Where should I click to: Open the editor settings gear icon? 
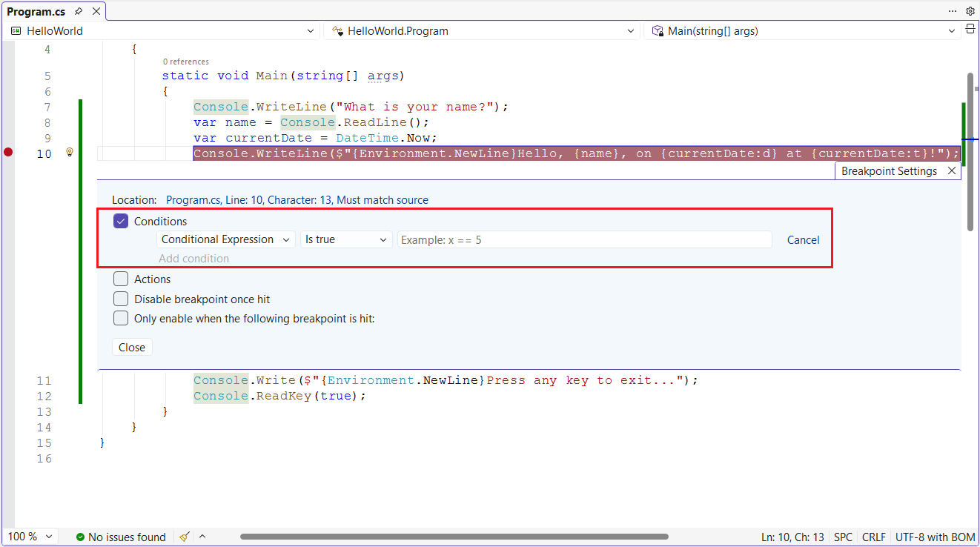[x=970, y=11]
